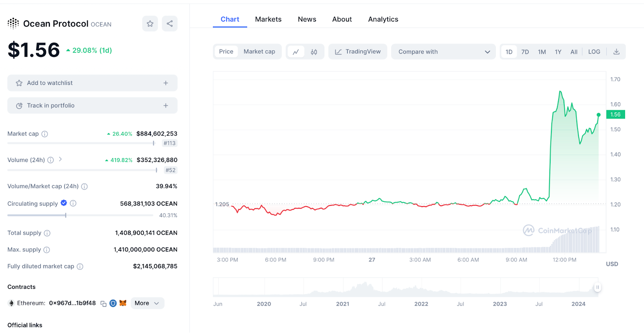
Task: Switch to the Analytics tab
Action: pyautogui.click(x=383, y=19)
